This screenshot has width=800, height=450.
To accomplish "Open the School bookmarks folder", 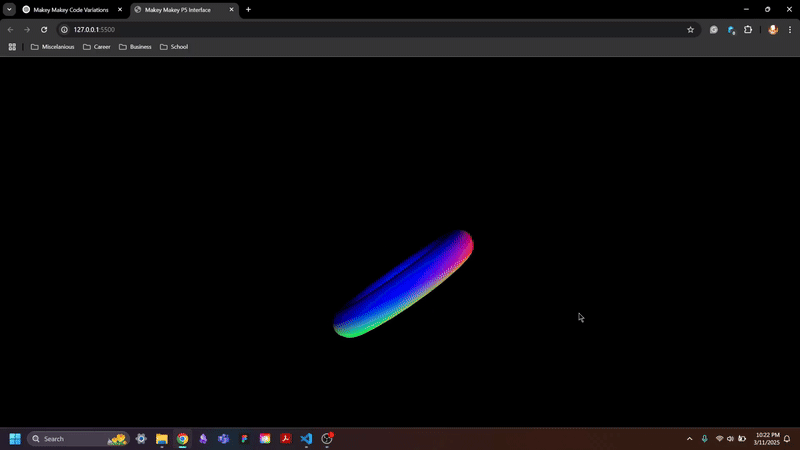I will [174, 47].
